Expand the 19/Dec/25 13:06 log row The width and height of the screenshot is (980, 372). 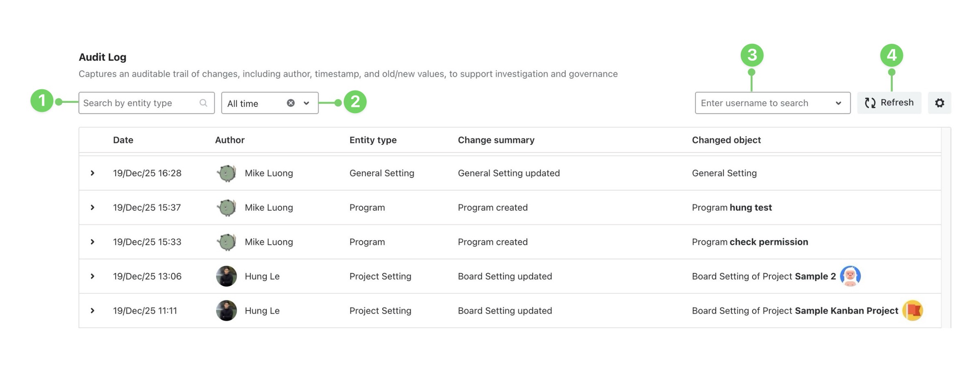pyautogui.click(x=93, y=276)
